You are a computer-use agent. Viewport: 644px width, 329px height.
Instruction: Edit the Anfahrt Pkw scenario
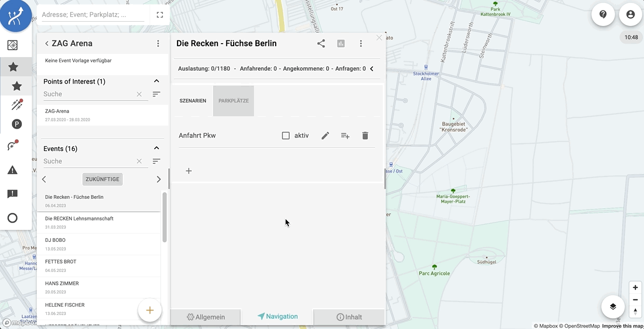point(325,135)
